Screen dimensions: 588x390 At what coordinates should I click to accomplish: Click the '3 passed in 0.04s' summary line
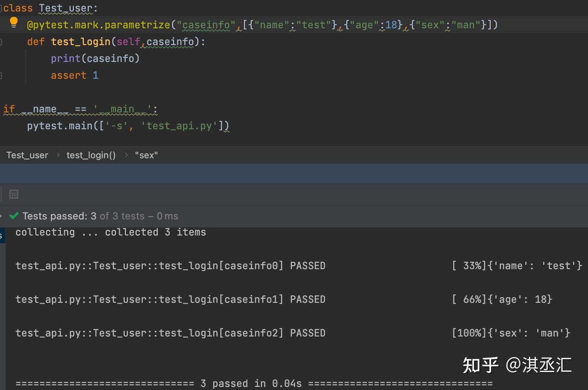[254, 383]
